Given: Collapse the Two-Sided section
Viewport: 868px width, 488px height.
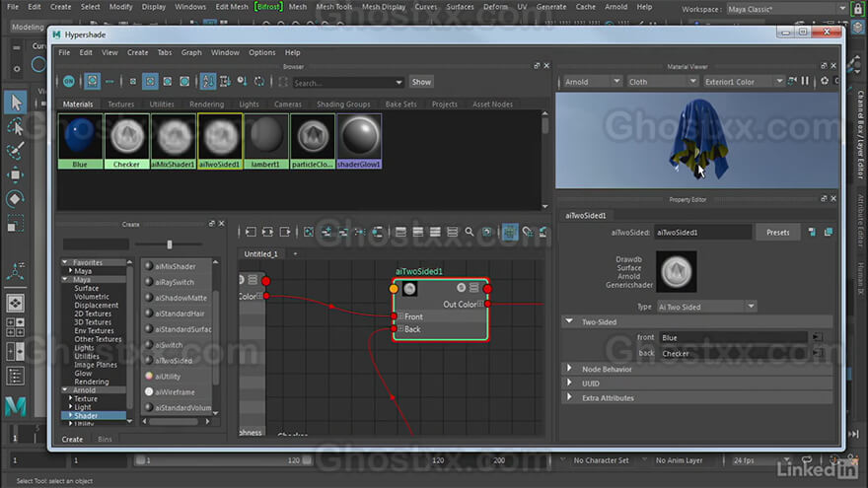Looking at the screenshot, I should coord(569,321).
